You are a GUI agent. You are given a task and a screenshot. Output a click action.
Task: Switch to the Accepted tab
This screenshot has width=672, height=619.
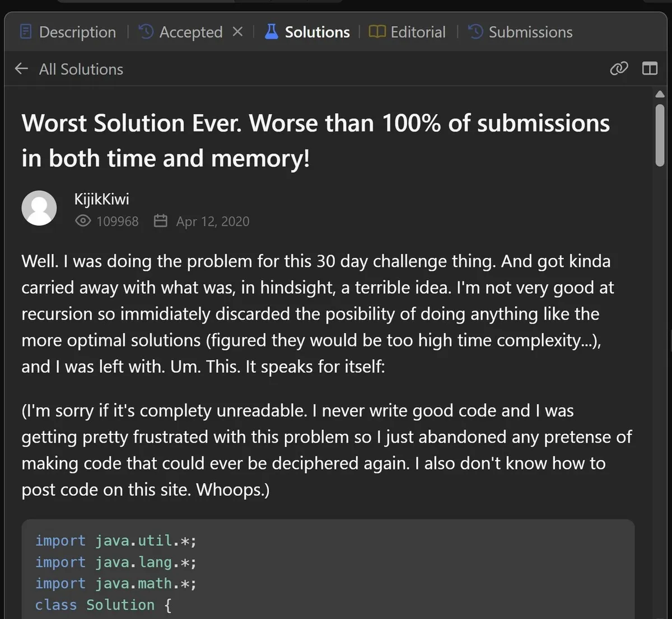[181, 32]
